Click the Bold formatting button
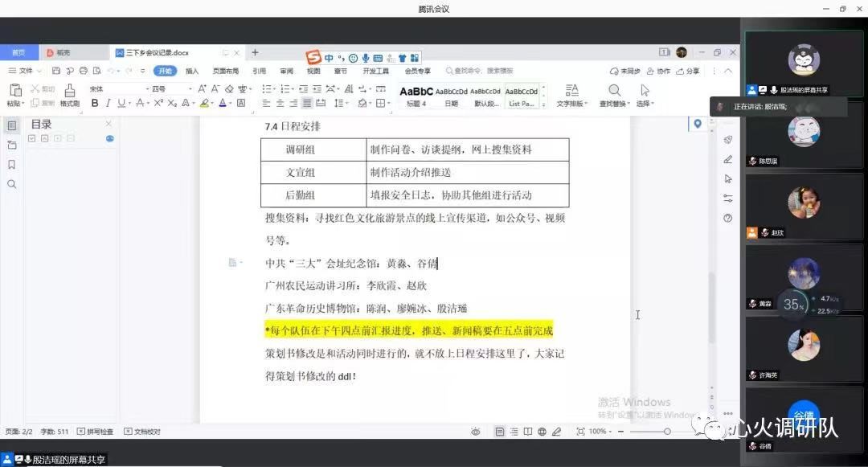Image resolution: width=868 pixels, height=467 pixels. (x=95, y=103)
